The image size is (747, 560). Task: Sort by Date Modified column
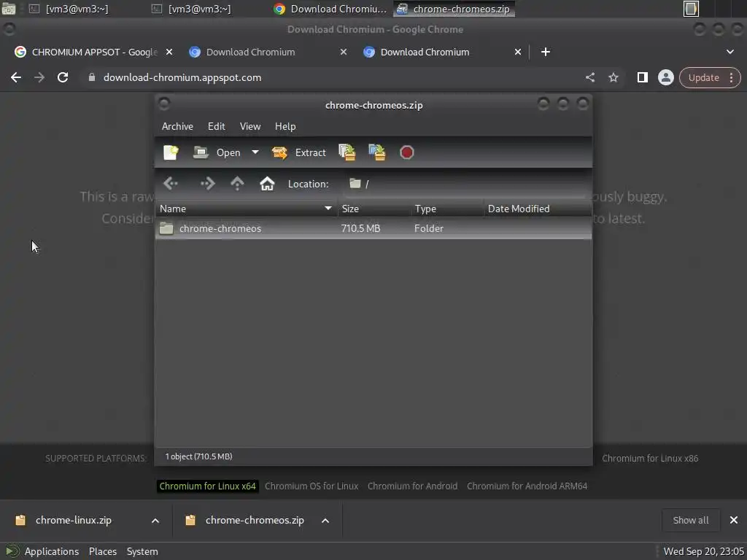coord(538,209)
